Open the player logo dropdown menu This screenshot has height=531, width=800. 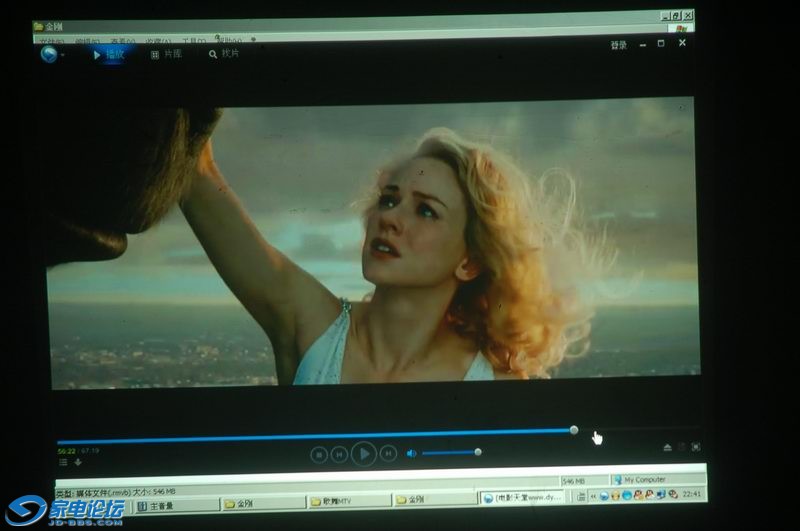point(50,54)
